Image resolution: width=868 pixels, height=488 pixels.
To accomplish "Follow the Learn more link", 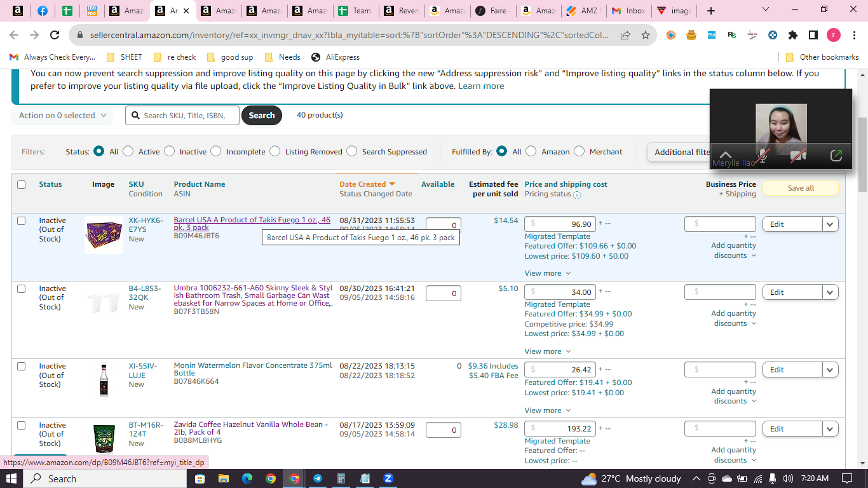I will [481, 86].
